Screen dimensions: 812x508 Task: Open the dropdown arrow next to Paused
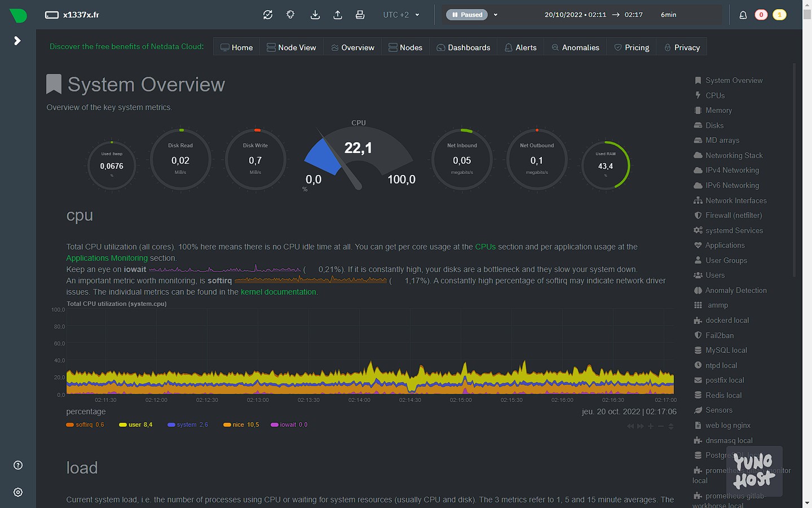coord(496,15)
